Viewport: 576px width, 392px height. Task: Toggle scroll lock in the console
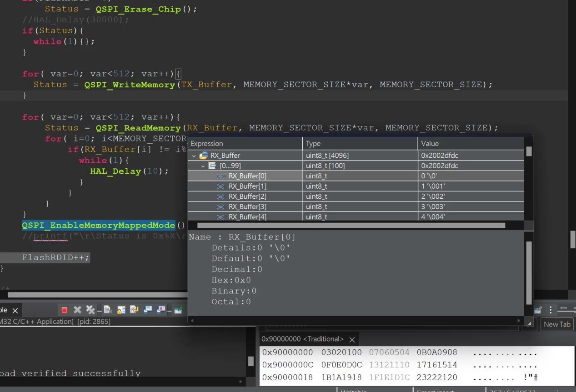coord(121,310)
